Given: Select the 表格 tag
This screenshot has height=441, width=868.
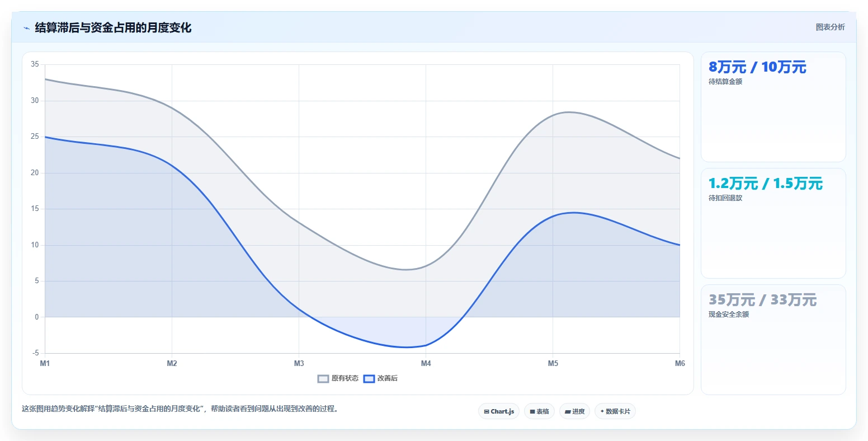Looking at the screenshot, I should (540, 411).
